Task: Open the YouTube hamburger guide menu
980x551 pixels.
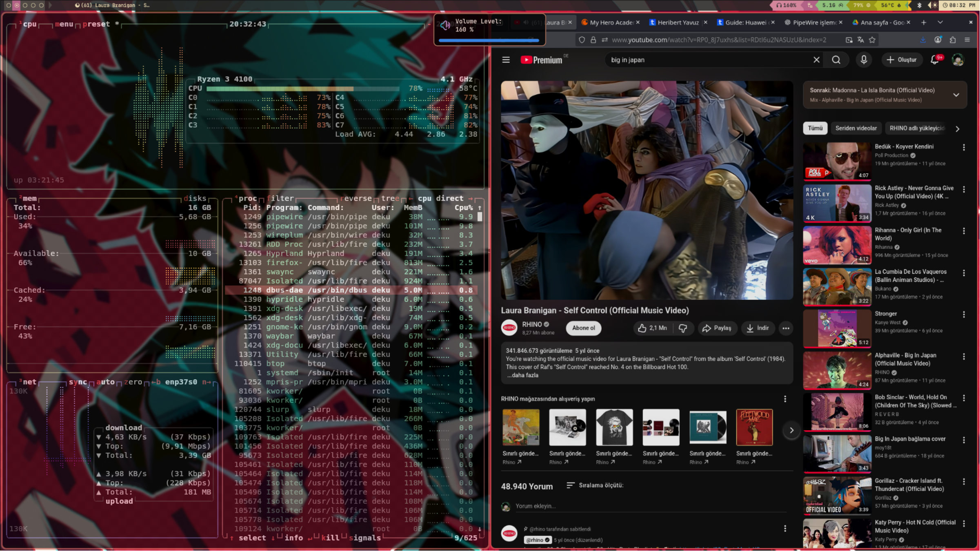Action: (x=506, y=60)
